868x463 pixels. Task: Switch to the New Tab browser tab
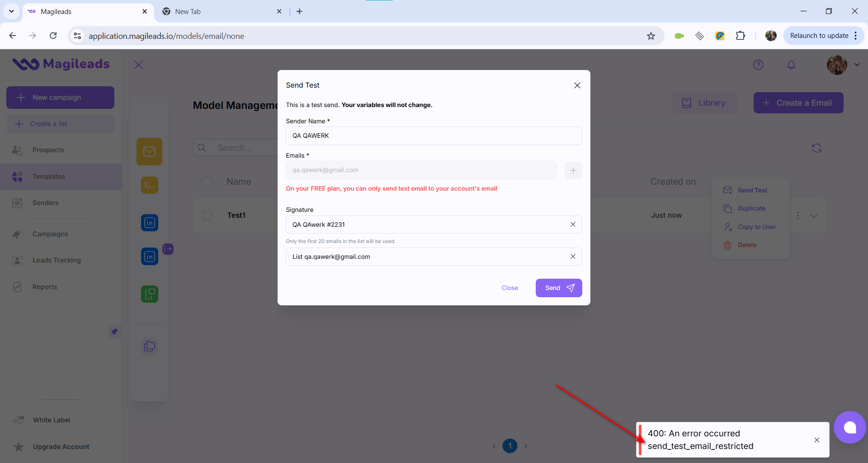coord(222,12)
